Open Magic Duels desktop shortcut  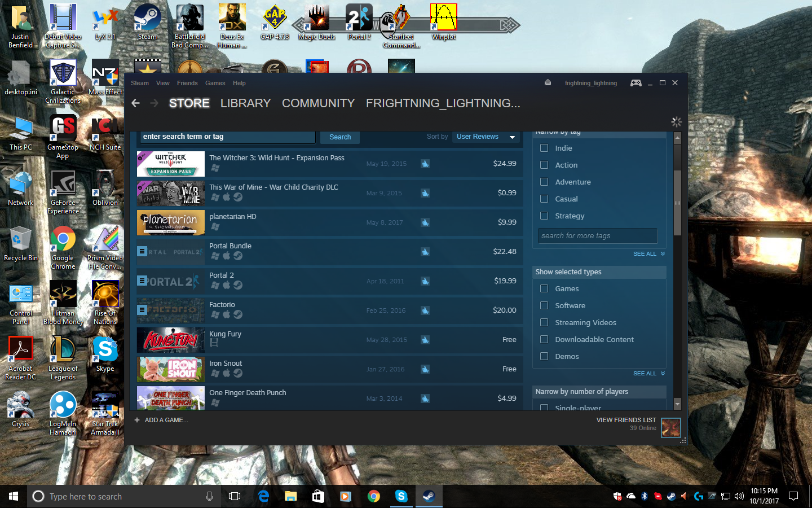[x=316, y=23]
